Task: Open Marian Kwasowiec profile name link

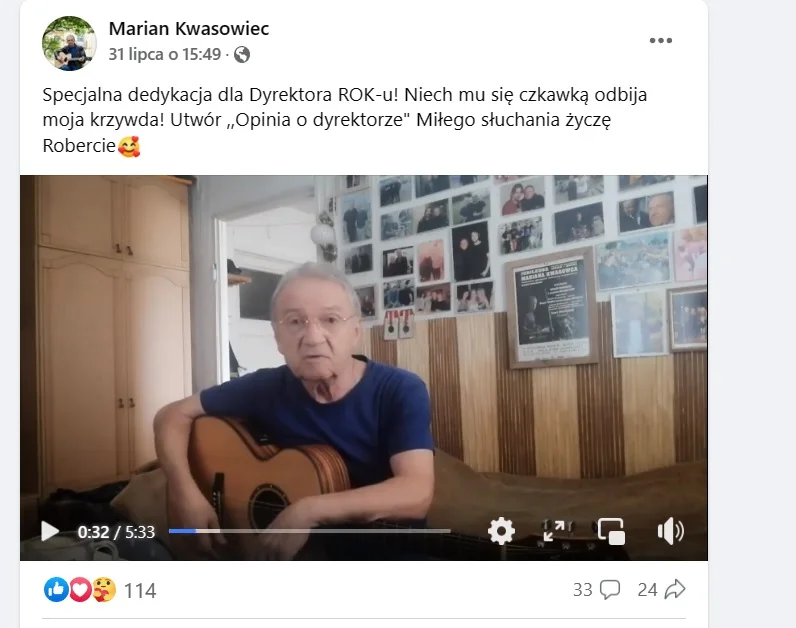Action: pos(189,28)
